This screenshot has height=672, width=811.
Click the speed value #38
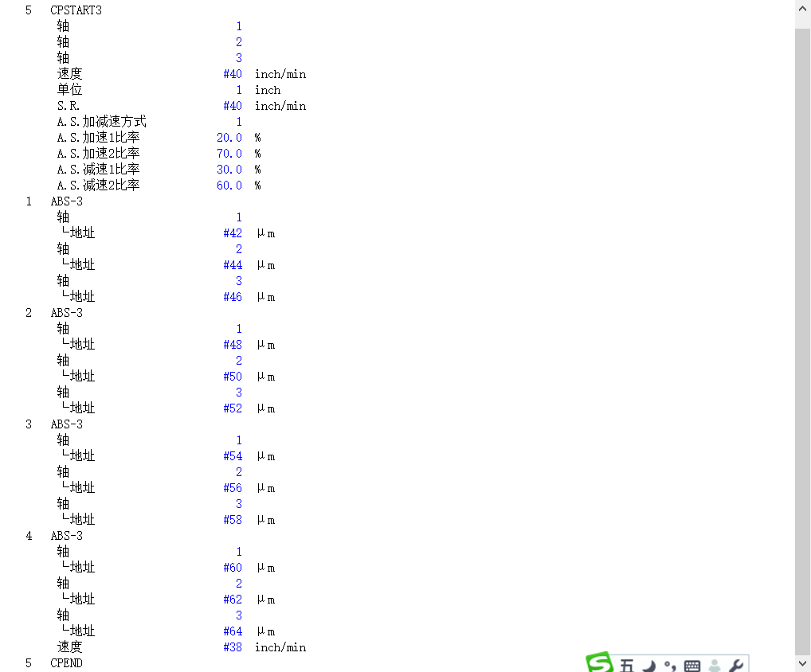point(233,647)
